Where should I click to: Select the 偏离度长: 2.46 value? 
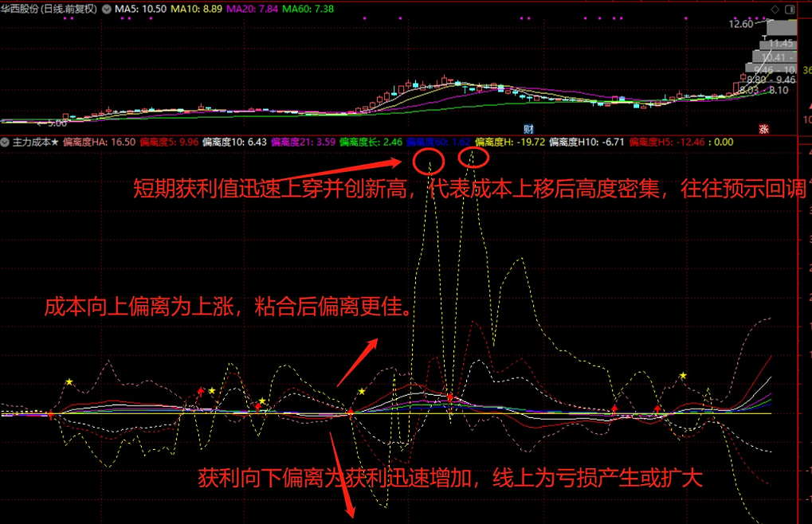[x=371, y=143]
